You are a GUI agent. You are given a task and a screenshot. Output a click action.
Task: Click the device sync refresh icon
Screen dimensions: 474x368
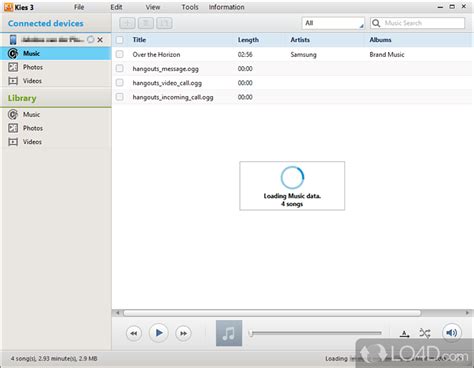click(90, 40)
